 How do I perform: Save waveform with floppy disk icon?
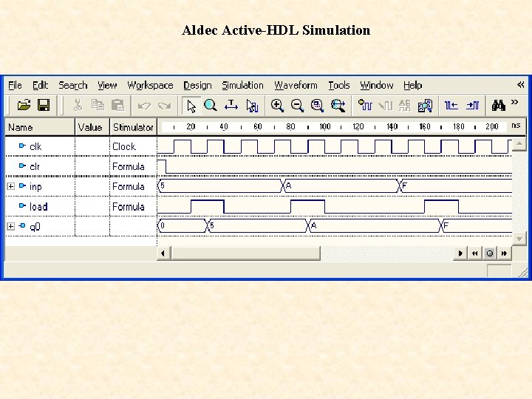(44, 106)
